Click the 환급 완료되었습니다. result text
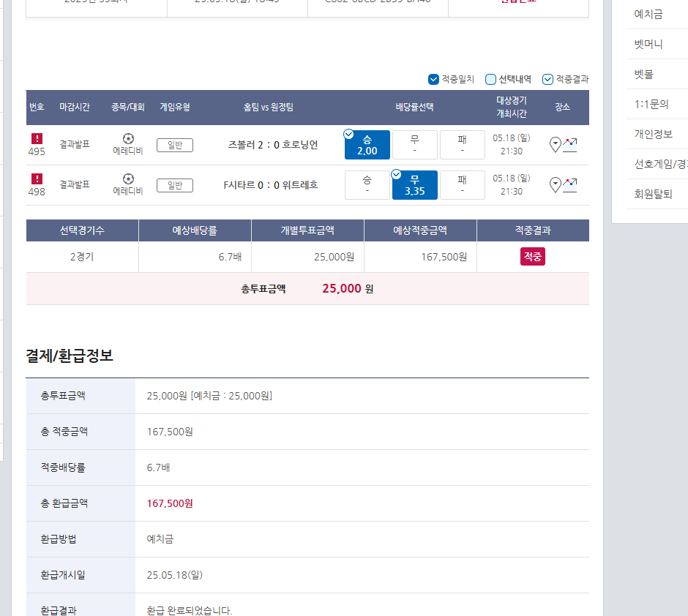The height and width of the screenshot is (616, 688). click(x=190, y=610)
